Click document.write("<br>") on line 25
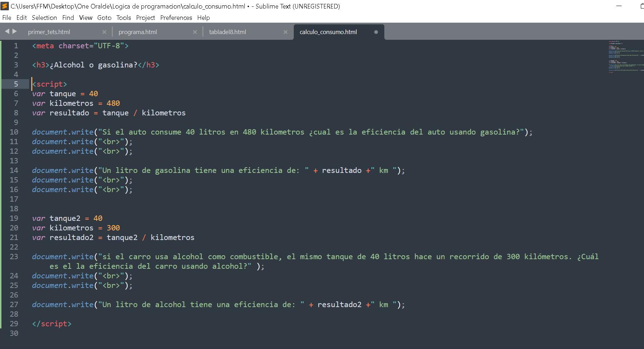This screenshot has height=349, width=644. coord(82,285)
